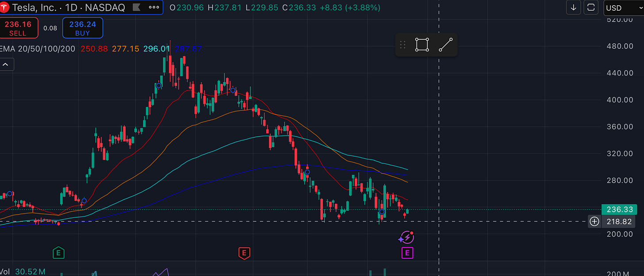Click the 200.00 price axis label
This screenshot has height=276, width=644.
[621, 233]
